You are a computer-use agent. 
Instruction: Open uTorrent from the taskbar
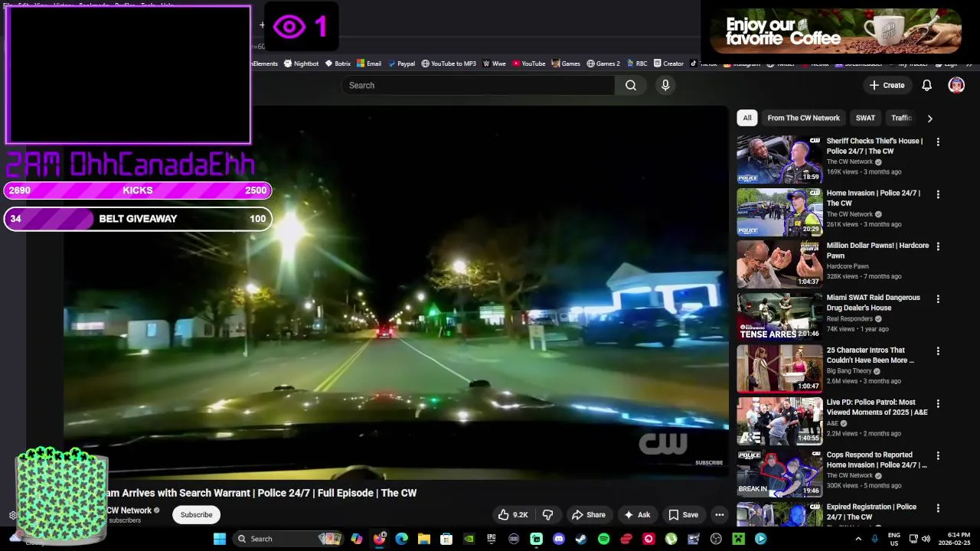[x=671, y=539]
